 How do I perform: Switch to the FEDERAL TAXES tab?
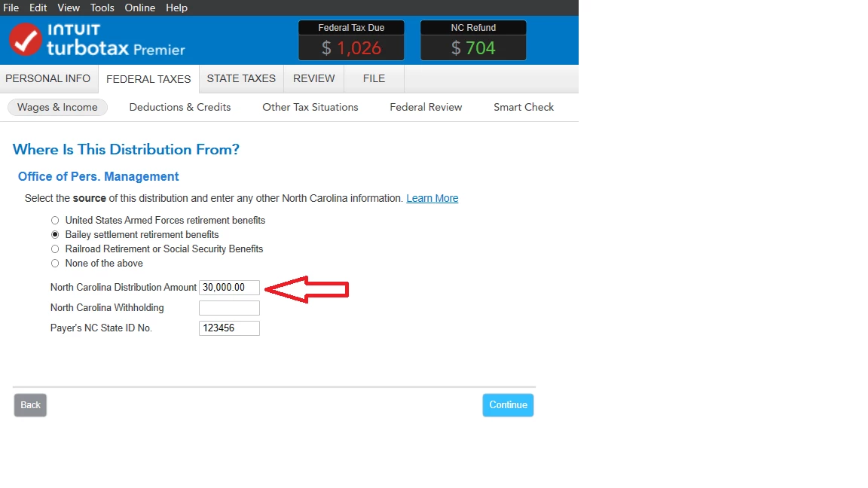click(x=148, y=79)
